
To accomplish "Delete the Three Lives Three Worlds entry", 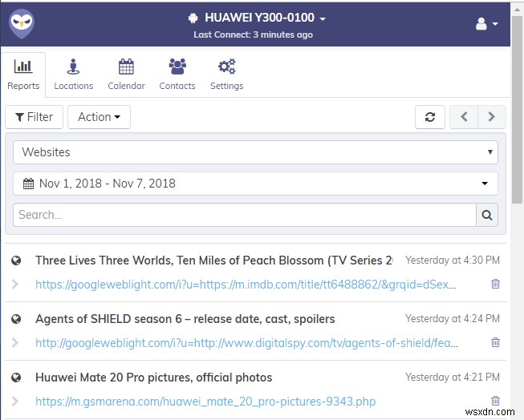I will pos(495,284).
